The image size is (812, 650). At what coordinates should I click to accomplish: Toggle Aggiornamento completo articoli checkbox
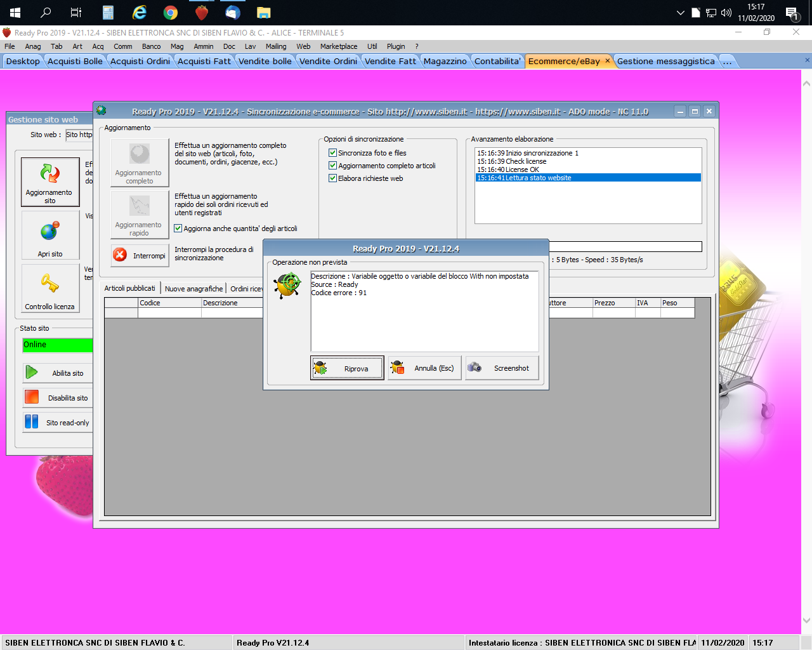(332, 166)
